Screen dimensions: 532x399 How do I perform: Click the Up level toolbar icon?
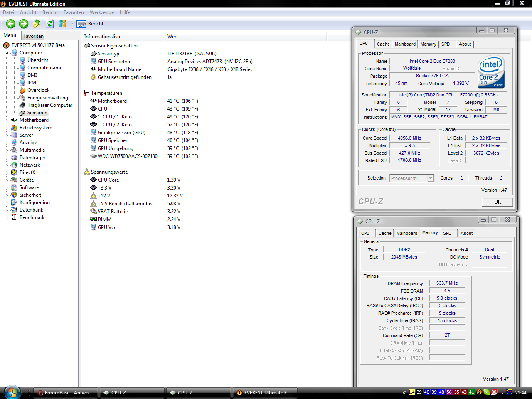point(37,24)
